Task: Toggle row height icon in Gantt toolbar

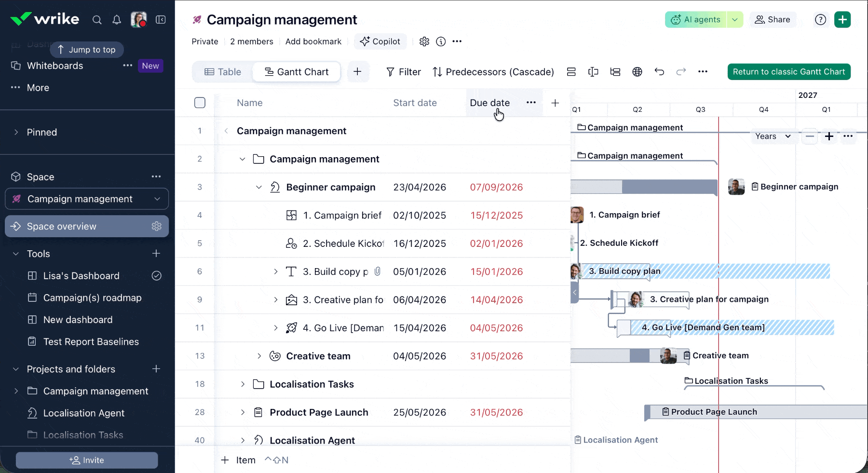Action: click(571, 72)
